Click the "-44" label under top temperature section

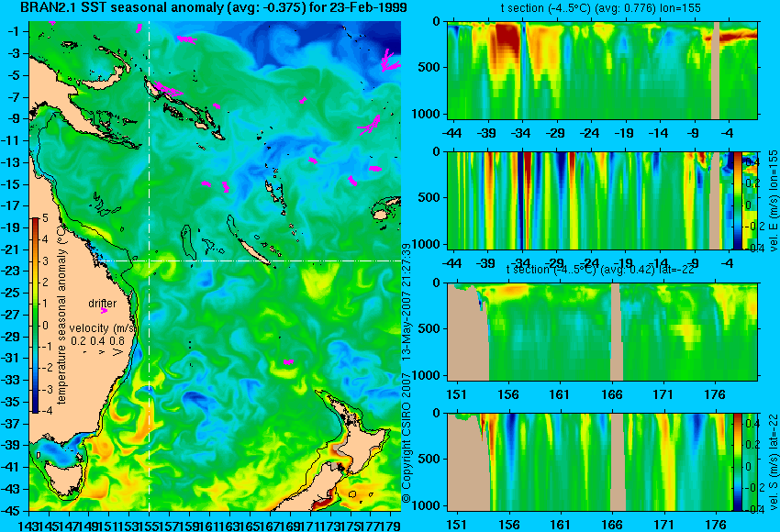click(x=451, y=133)
